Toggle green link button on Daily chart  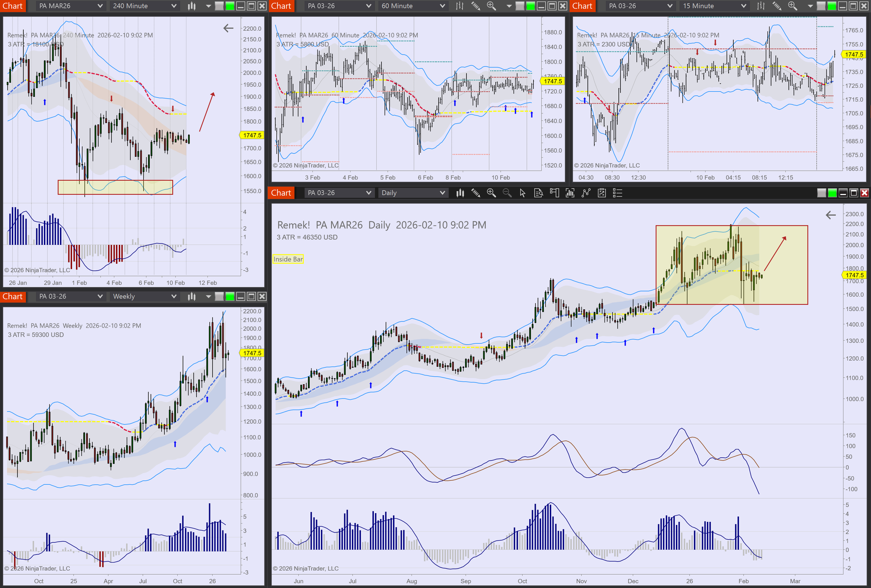[832, 193]
